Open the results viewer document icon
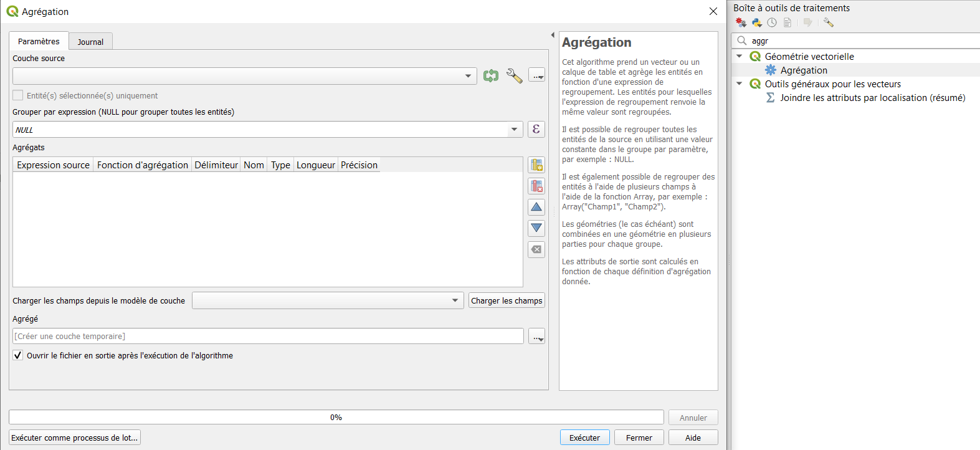 787,22
